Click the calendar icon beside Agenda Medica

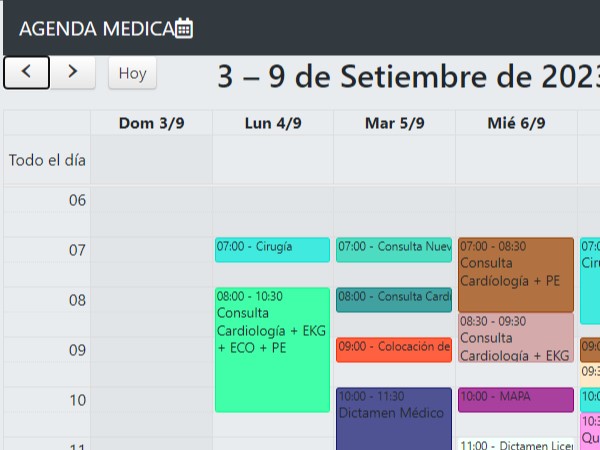point(184,28)
